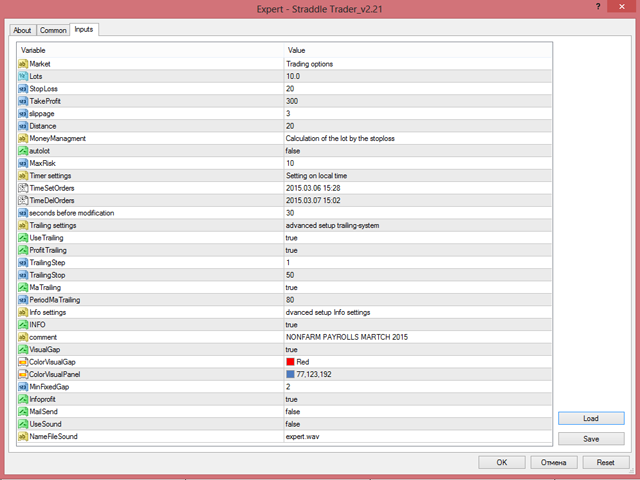Click the boolean icon beside VisualGap
Viewport: 640px width, 480px height.
23,350
